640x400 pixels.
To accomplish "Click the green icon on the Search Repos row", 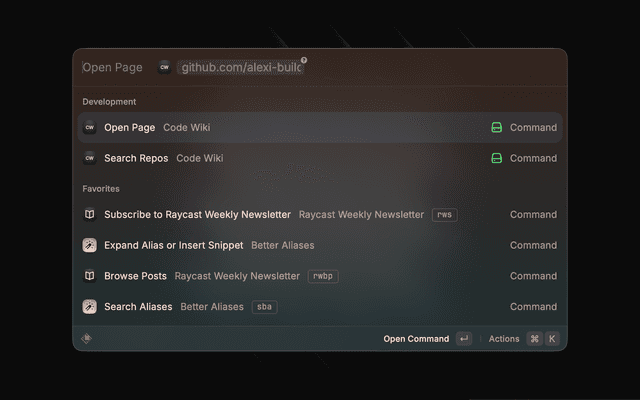I will (x=497, y=158).
